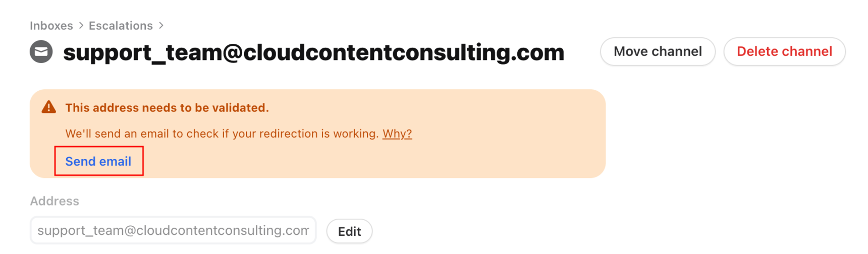
Task: Click the Address field label
Action: point(55,201)
